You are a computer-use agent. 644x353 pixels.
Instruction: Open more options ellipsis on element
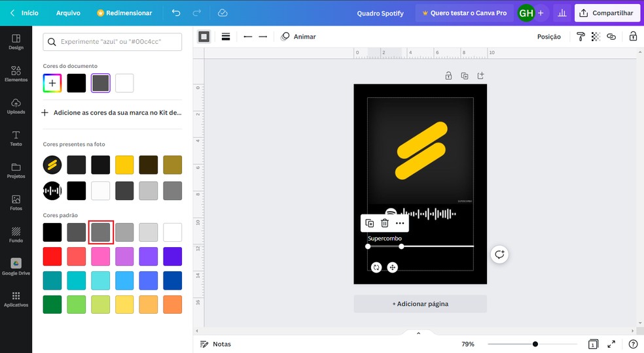click(400, 223)
